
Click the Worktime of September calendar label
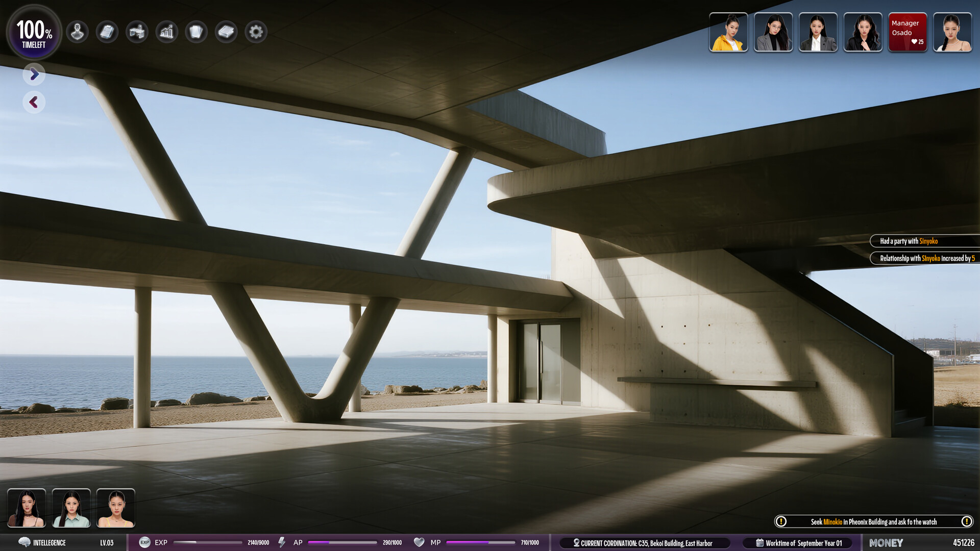click(799, 543)
